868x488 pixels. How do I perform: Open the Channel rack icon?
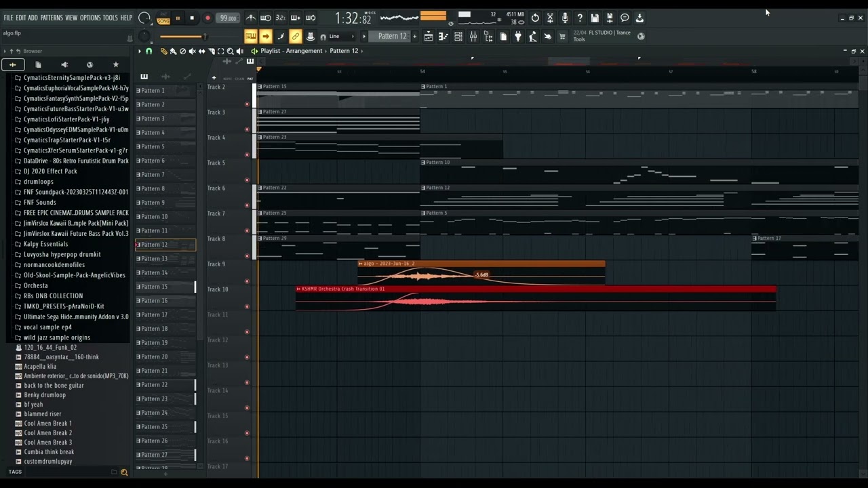[458, 37]
